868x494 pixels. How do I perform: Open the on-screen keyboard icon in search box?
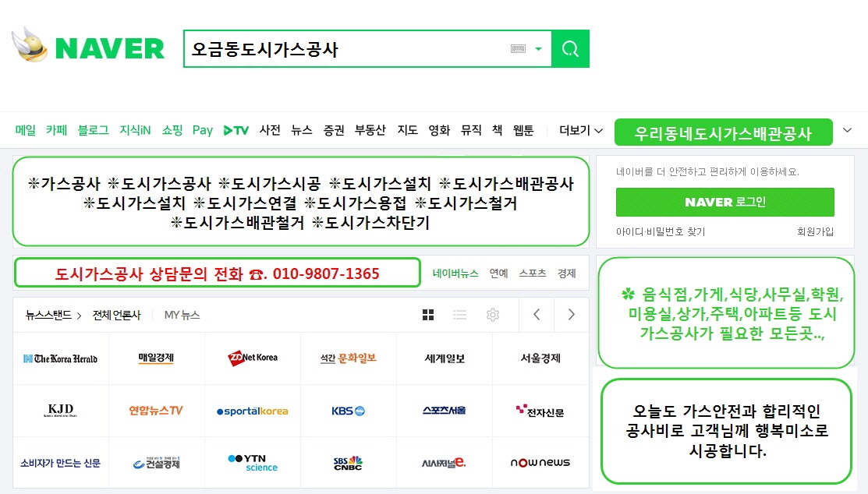pyautogui.click(x=518, y=48)
